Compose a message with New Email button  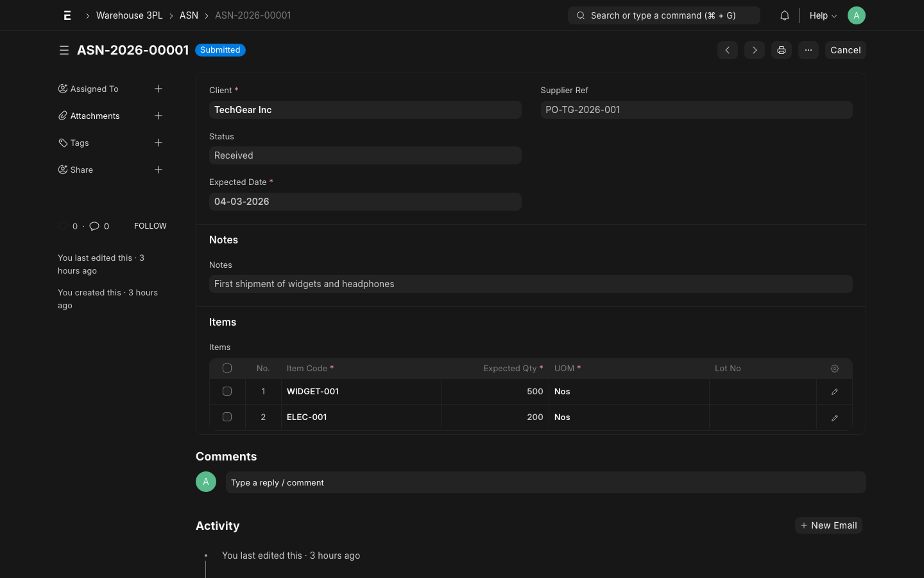click(828, 525)
